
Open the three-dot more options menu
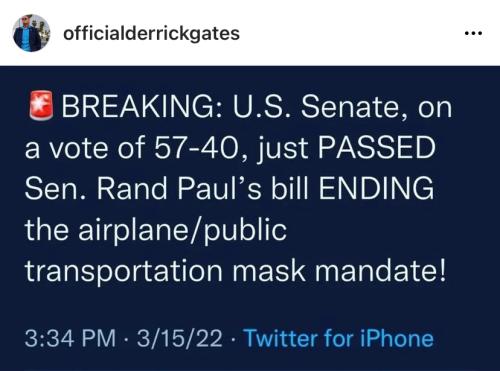pos(473,33)
